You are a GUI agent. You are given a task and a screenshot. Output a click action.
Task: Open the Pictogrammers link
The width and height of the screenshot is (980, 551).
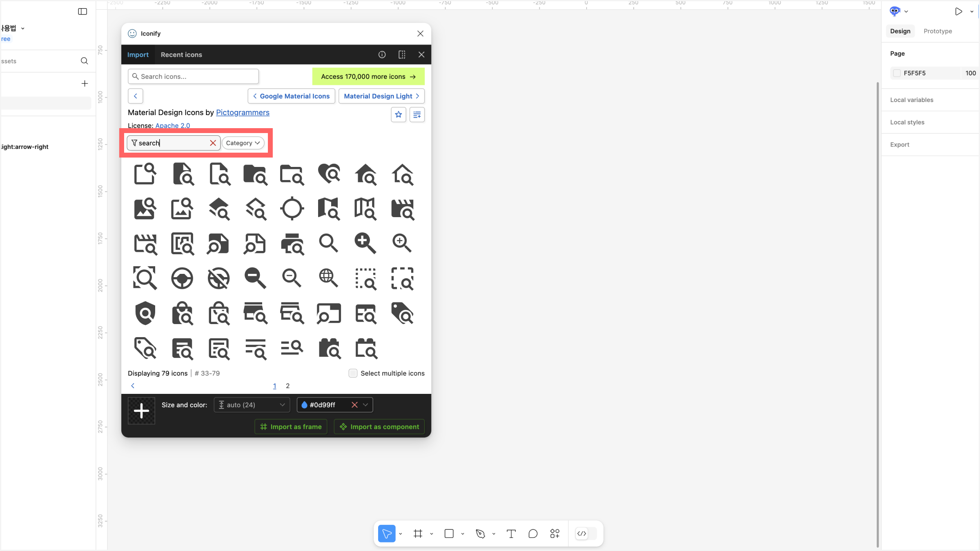[x=243, y=112]
